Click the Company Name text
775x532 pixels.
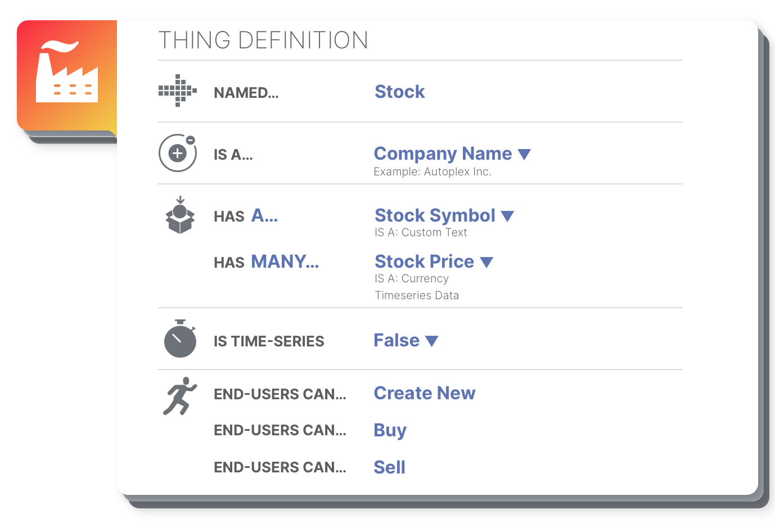coord(443,154)
